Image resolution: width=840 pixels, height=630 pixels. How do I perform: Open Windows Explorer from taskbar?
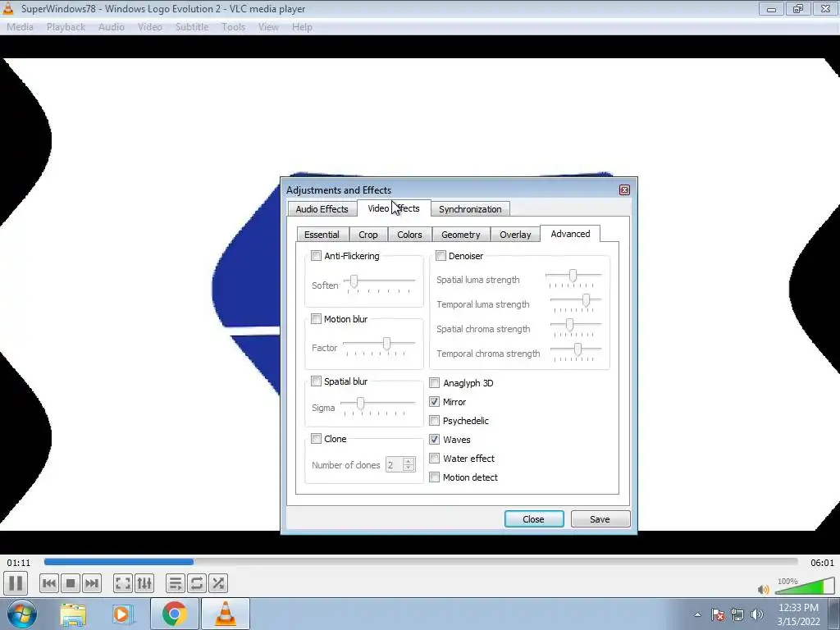point(73,614)
